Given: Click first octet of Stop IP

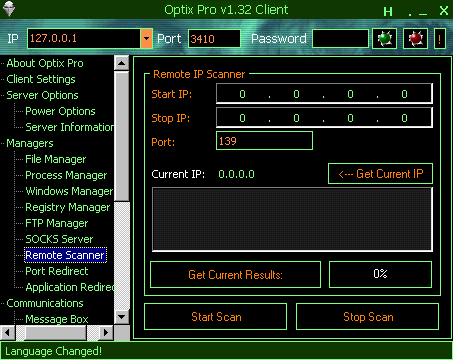Looking at the screenshot, I should point(242,118).
